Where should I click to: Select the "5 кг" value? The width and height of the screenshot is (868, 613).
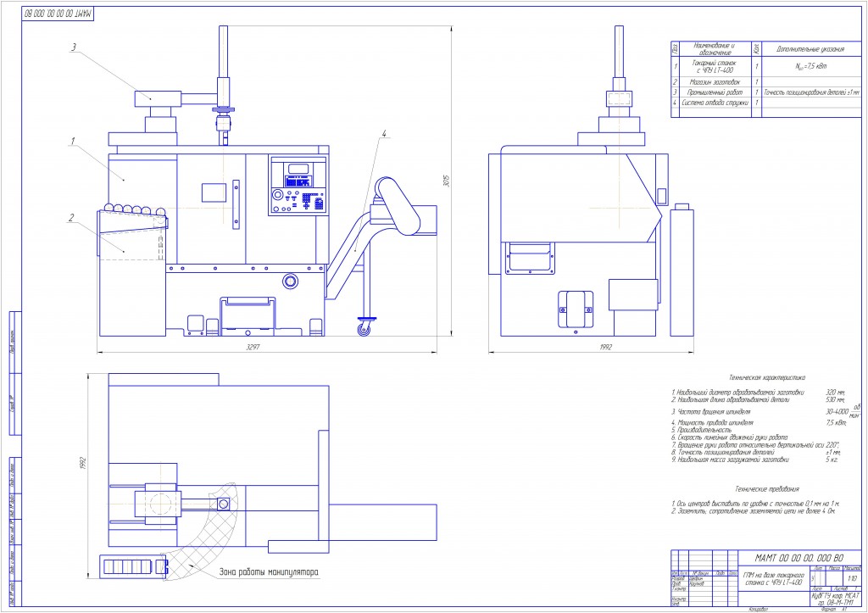832,460
